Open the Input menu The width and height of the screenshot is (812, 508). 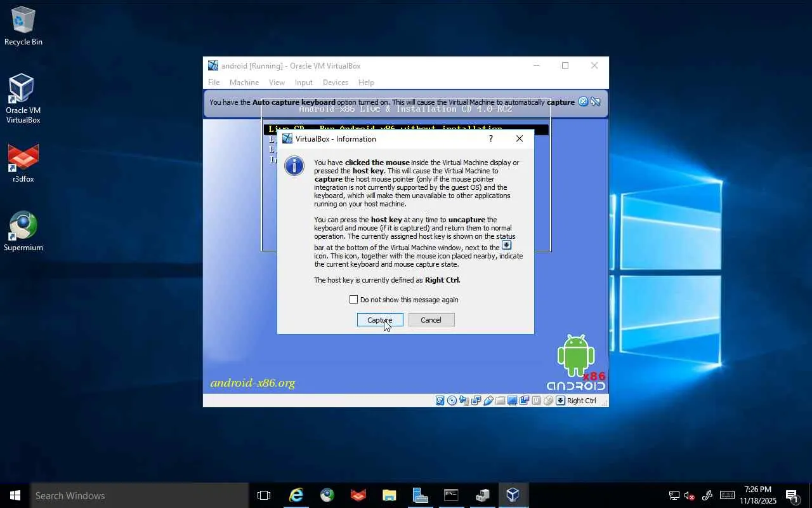[304, 83]
